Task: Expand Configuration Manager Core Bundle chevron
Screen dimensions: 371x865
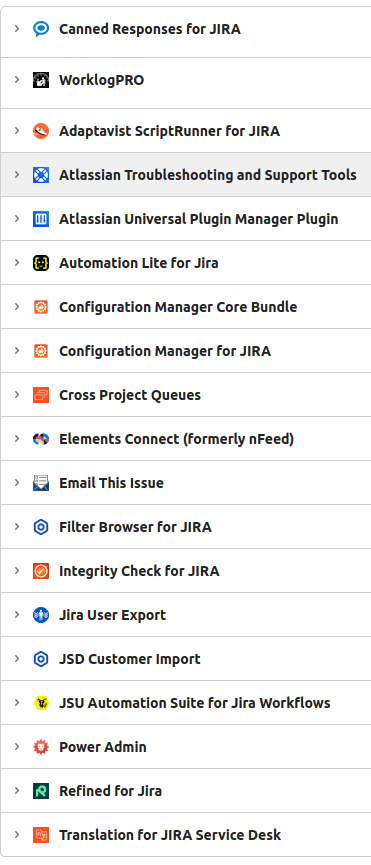Action: point(17,306)
